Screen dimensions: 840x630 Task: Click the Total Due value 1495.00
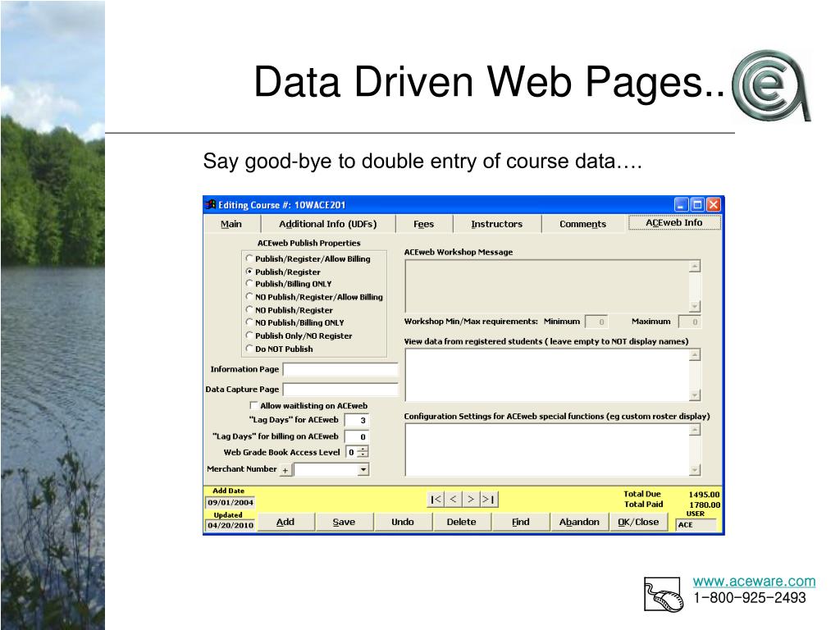705,495
